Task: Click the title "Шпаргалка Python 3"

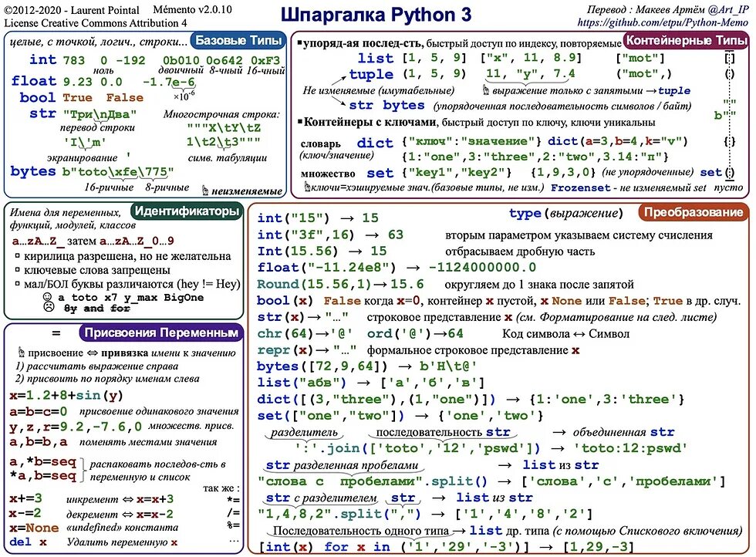Action: tap(376, 15)
